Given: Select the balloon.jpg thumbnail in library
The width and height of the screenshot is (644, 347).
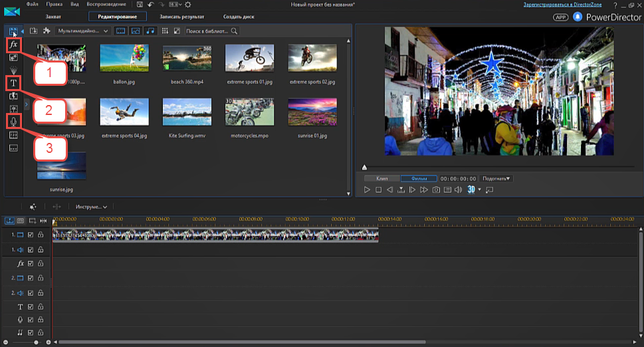Looking at the screenshot, I should 124,58.
